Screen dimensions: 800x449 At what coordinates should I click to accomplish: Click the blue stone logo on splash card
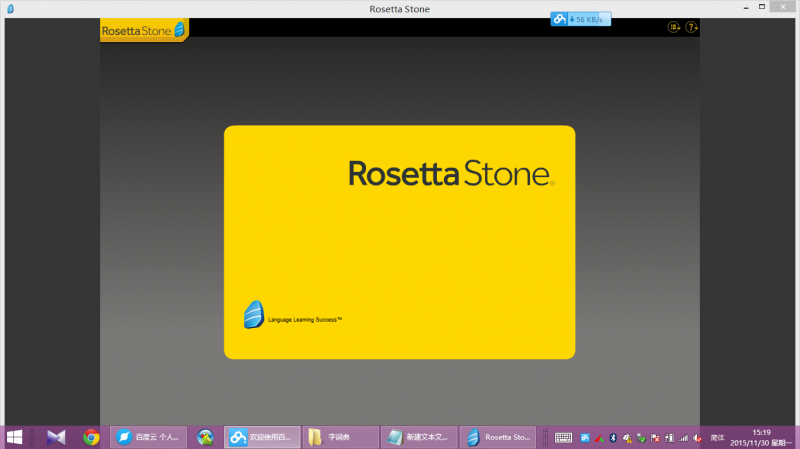(x=254, y=314)
